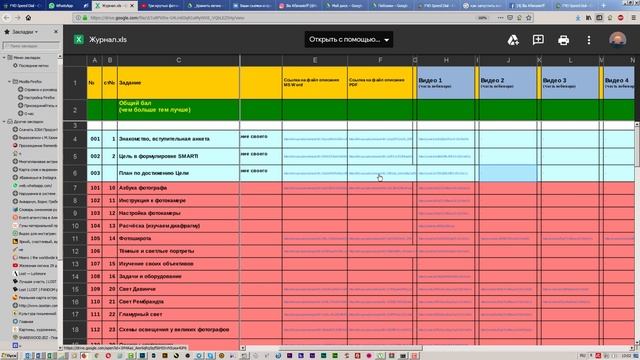Select column E header

pos(315,60)
